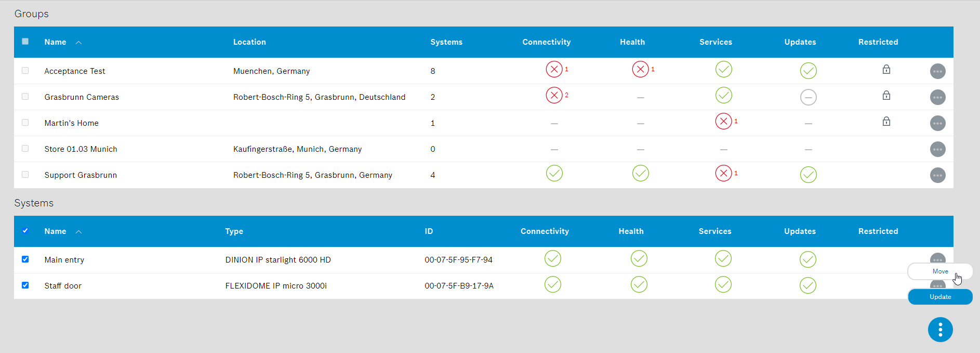Open the Main entry system row

64,260
